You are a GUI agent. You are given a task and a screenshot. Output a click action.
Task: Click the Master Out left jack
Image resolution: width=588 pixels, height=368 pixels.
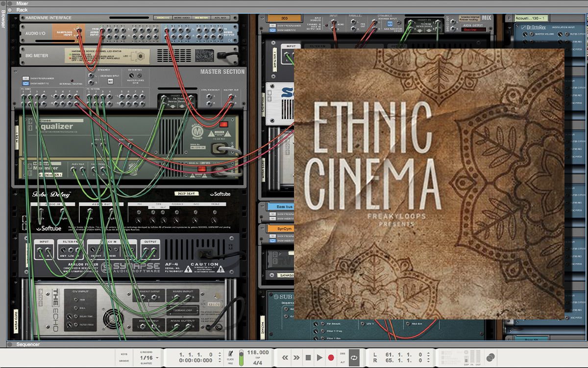(231, 97)
